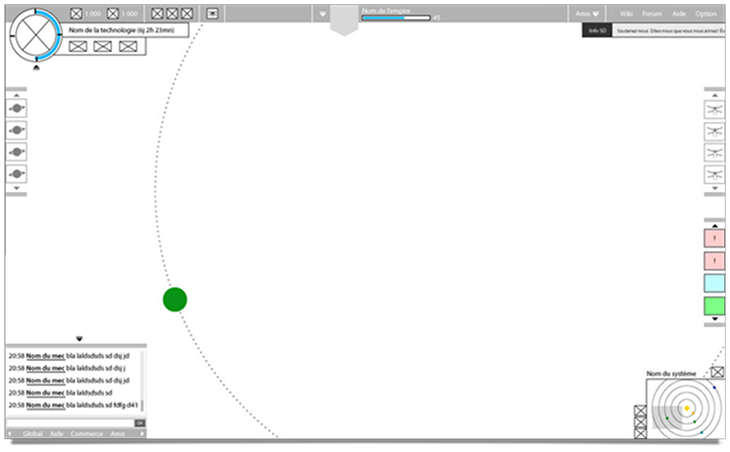Switch to the Global chat tab
Viewport: 730px width, 452px height.
pos(33,434)
